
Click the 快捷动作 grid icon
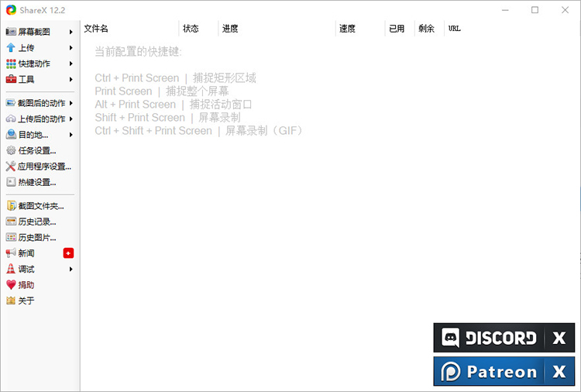click(11, 64)
